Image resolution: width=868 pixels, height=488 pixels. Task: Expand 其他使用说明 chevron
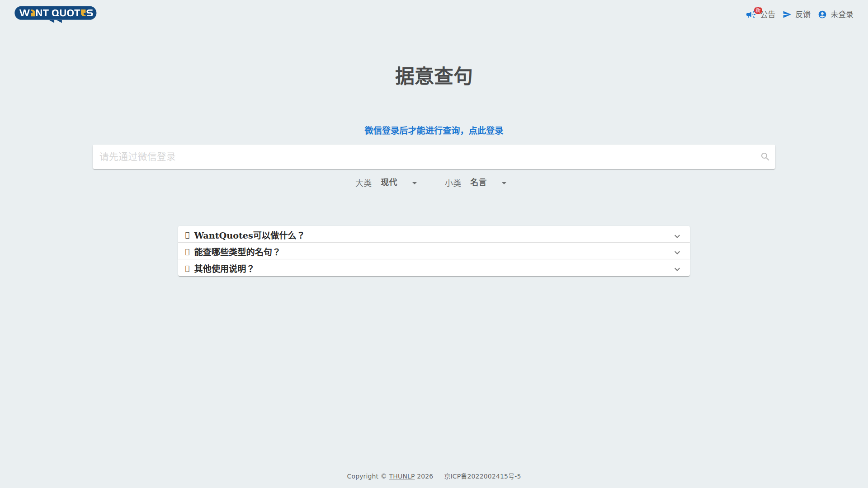[x=677, y=269]
